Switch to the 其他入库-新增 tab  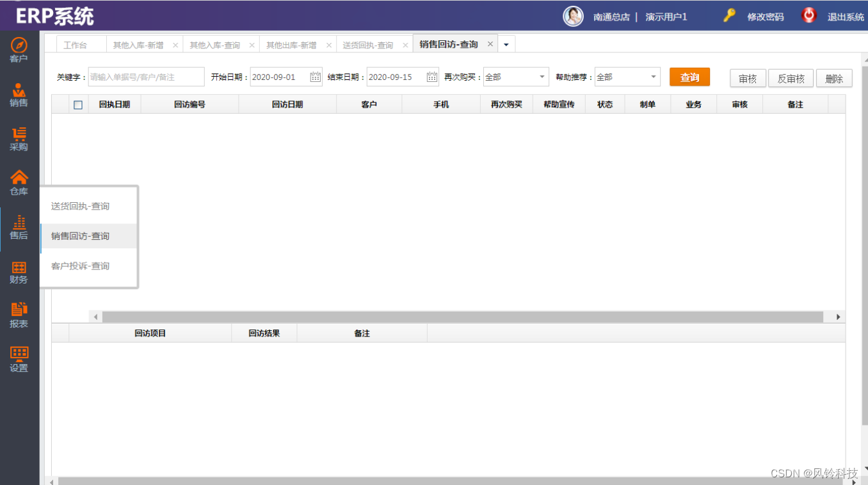point(138,45)
